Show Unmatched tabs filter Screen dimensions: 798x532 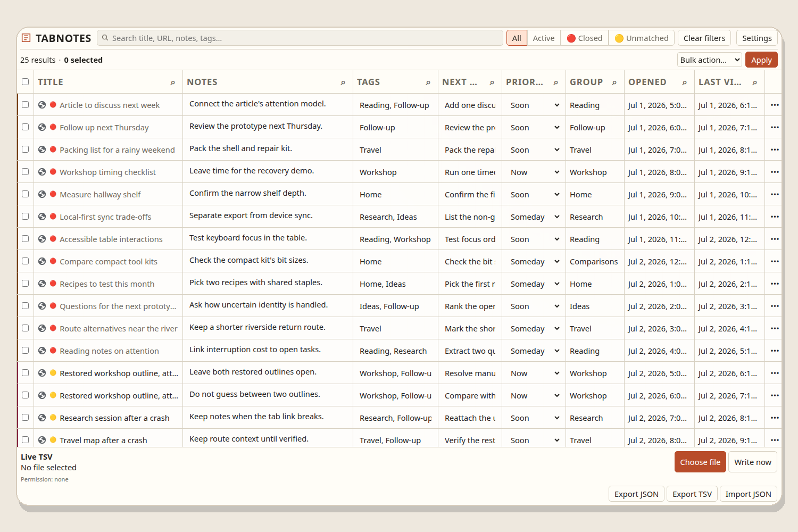pos(642,38)
